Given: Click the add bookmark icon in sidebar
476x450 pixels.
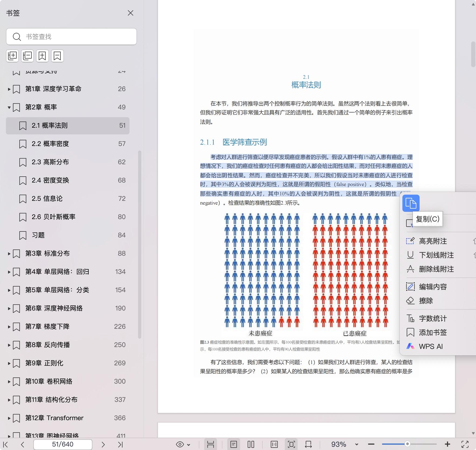Looking at the screenshot, I should 42,56.
